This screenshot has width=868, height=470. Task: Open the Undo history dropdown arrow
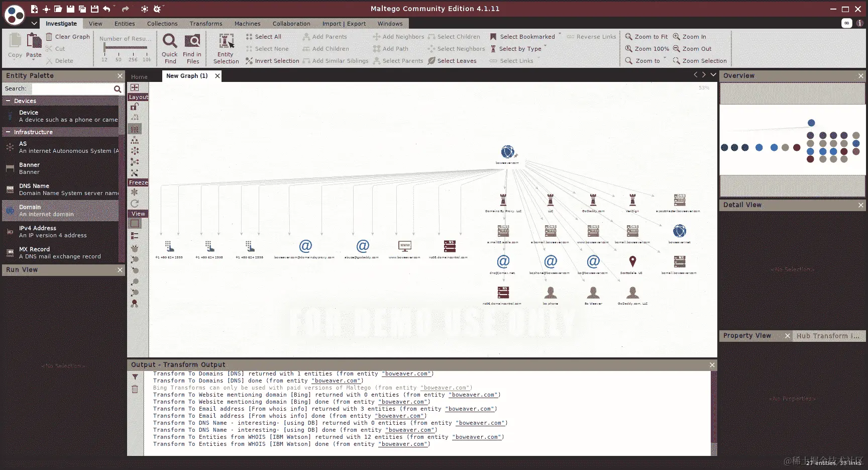tap(115, 7)
